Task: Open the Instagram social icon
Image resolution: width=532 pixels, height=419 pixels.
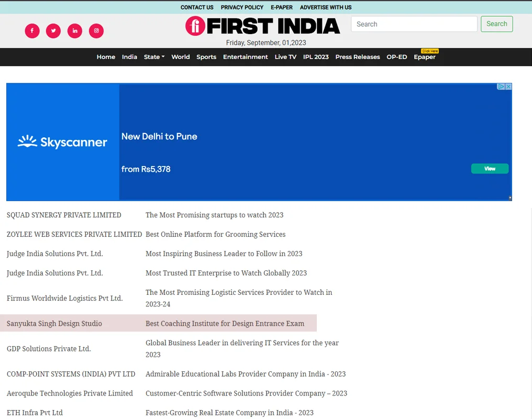Action: pyautogui.click(x=96, y=31)
